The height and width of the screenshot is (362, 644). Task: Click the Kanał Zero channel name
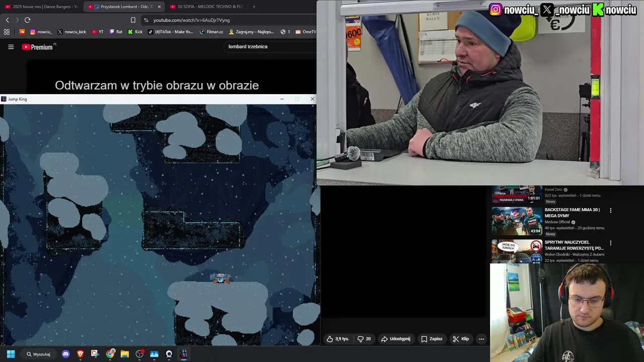[553, 190]
